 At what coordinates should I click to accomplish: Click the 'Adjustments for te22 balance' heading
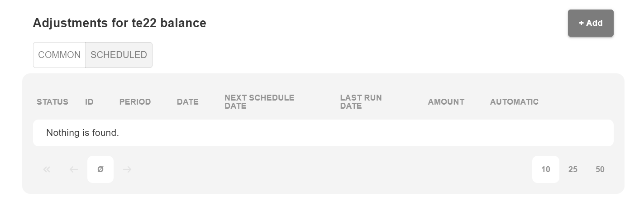pos(119,23)
